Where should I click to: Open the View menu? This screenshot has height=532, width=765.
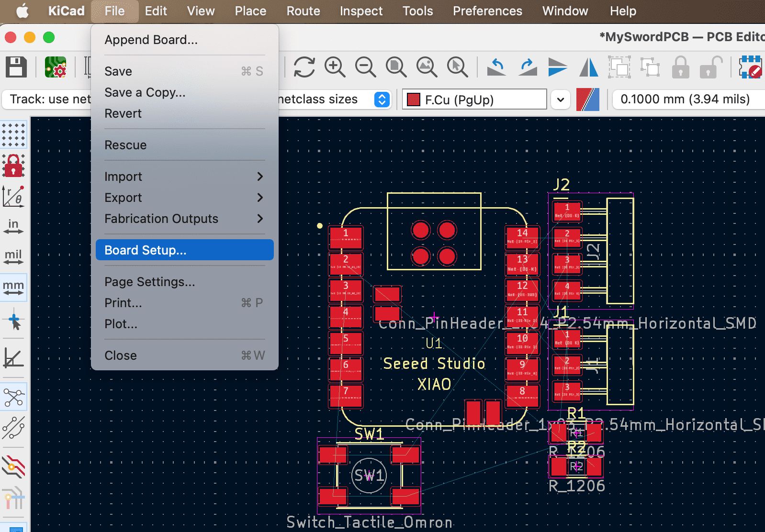coord(201,11)
